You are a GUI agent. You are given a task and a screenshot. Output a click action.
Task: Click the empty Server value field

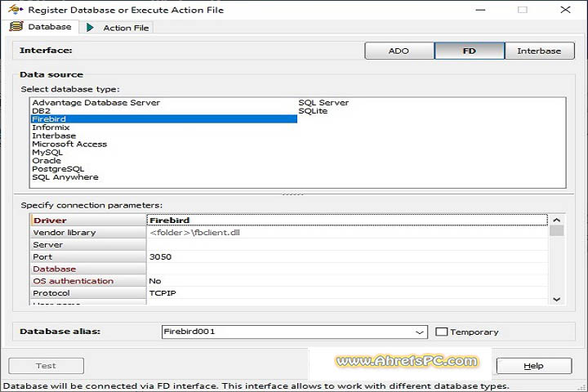click(347, 244)
